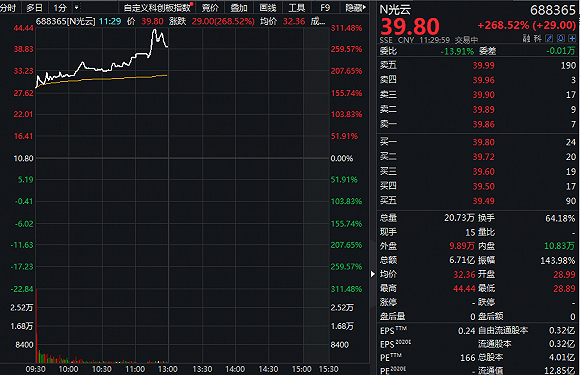Select the 画线 draw line tool

[x=267, y=7]
